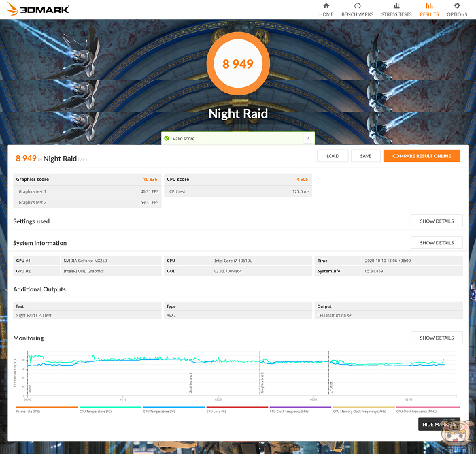
Task: Click the Save result button
Action: (x=366, y=156)
